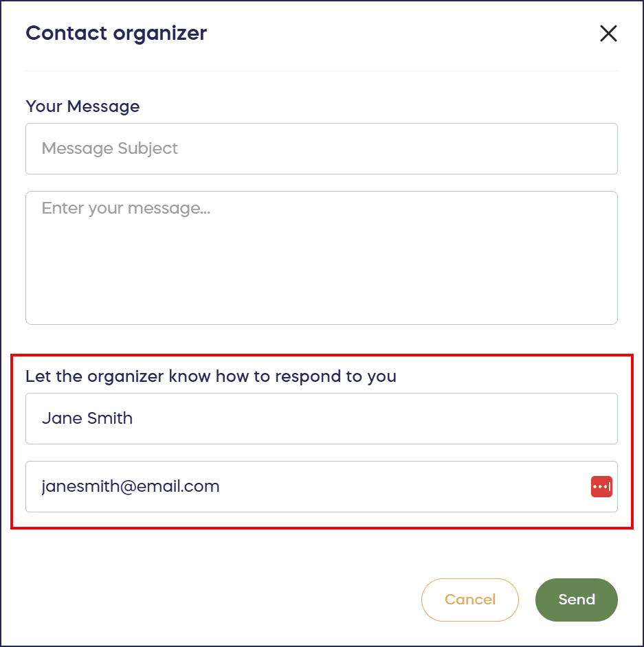Focus the janesmith@email.com email field
Screen dimensions: 644x647
[302, 487]
